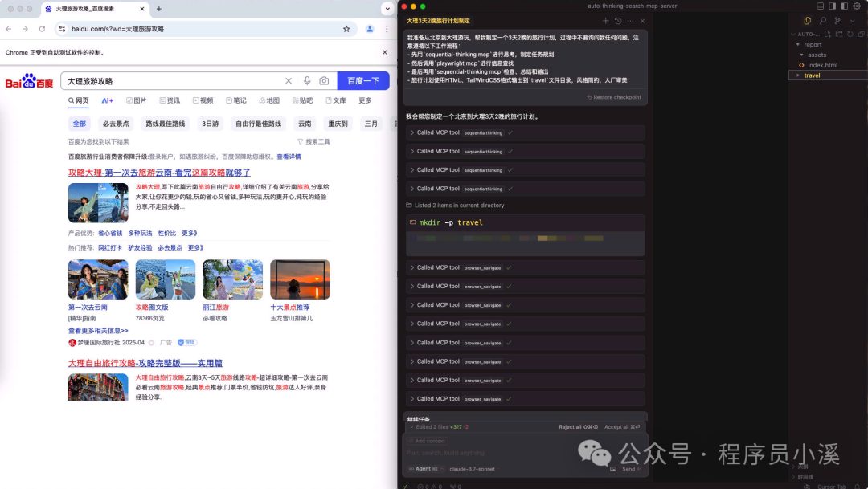Screen dimensions: 868x489
Task: Select the 云南 filter chip
Action: click(305, 124)
